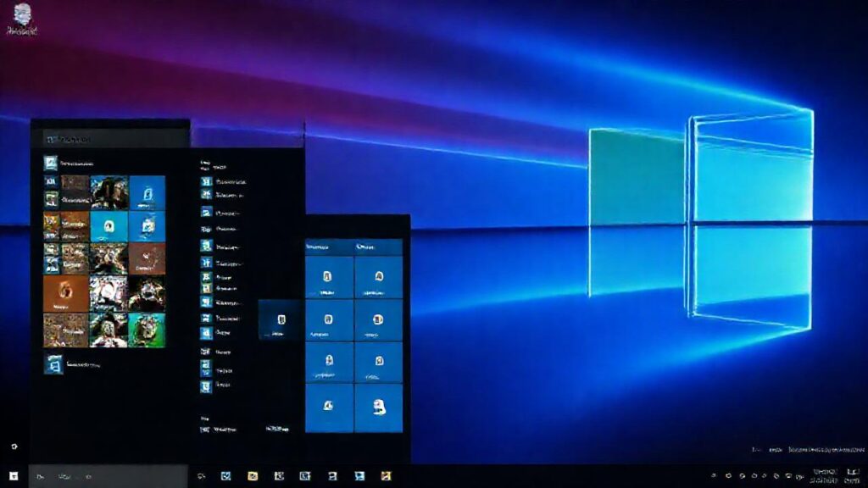The height and width of the screenshot is (488, 868).
Task: Open the green tile at tile grid bottom-right
Action: tap(147, 330)
